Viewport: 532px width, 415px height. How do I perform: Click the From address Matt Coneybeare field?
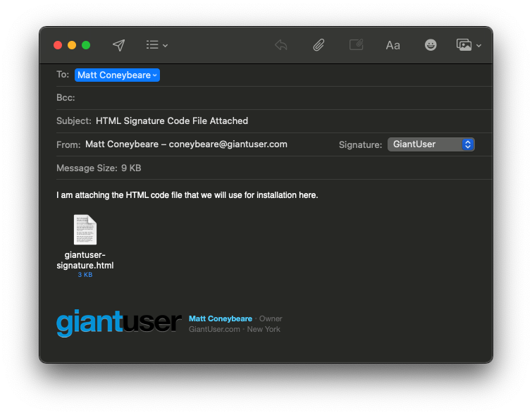pos(186,144)
